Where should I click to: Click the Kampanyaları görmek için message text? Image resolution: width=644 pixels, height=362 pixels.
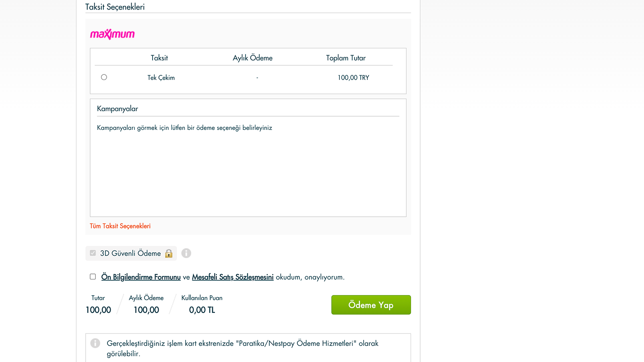point(184,128)
